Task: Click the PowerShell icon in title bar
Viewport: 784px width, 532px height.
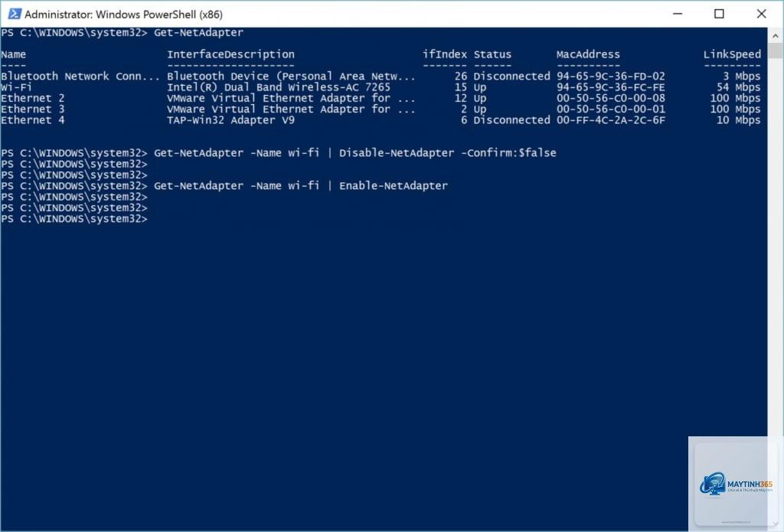Action: (14, 14)
